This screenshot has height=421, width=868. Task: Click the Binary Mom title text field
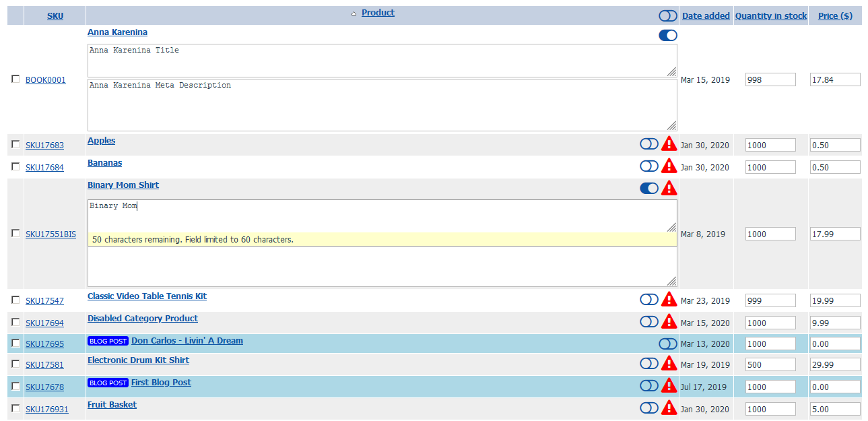(x=382, y=216)
